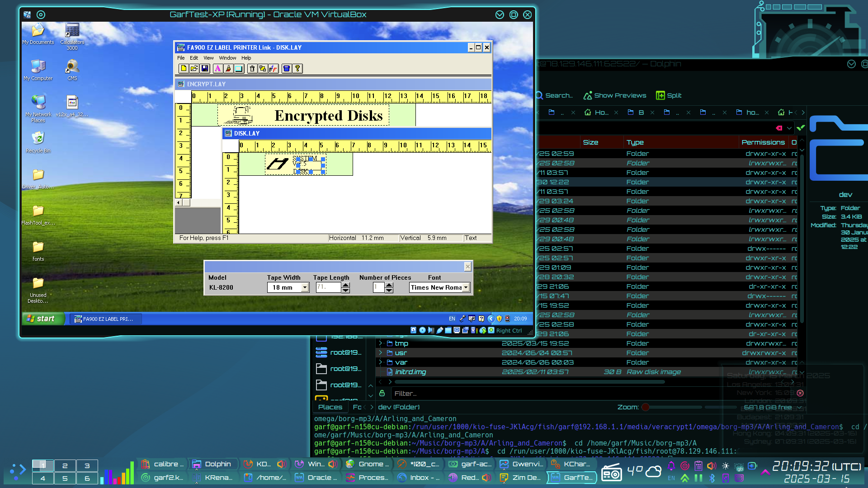Switch to virtual desktop 2 in pager
Image resolution: width=868 pixels, height=488 pixels.
click(x=65, y=466)
